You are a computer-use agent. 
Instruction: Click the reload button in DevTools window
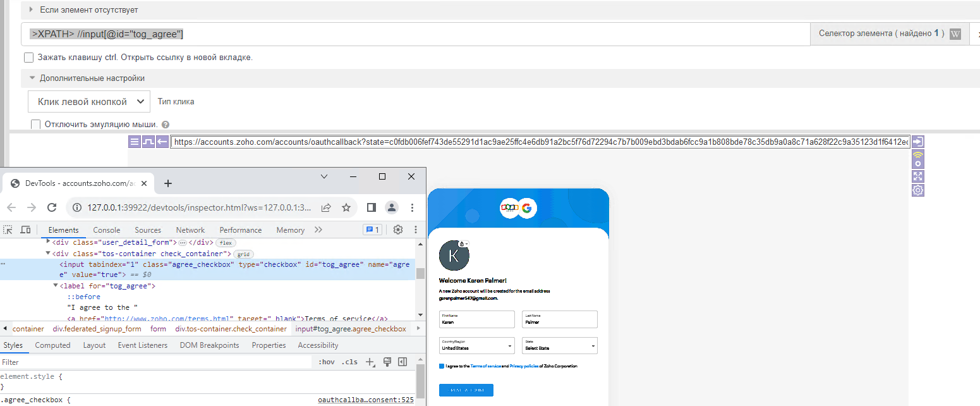point(52,207)
